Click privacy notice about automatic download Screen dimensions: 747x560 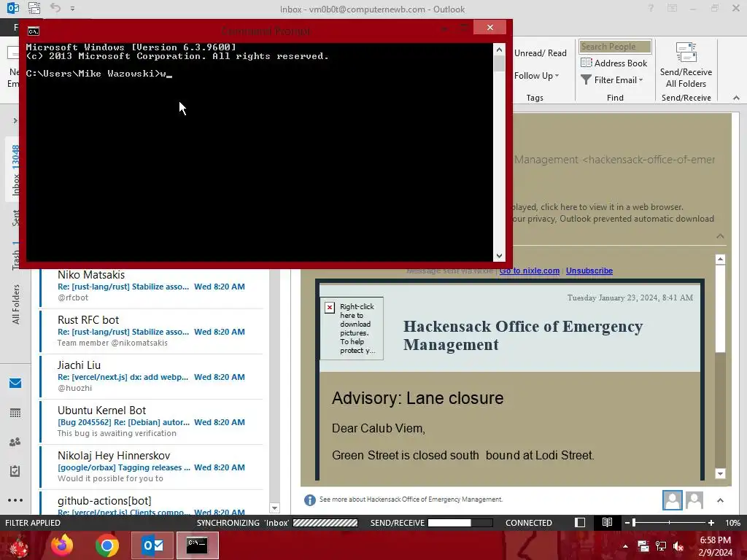(x=613, y=219)
